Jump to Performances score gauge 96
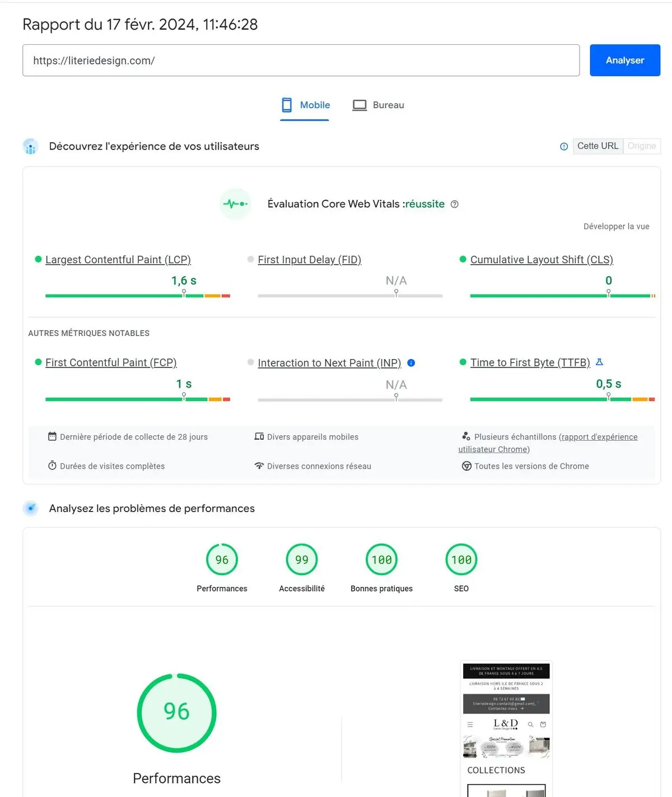The width and height of the screenshot is (672, 797). click(222, 560)
